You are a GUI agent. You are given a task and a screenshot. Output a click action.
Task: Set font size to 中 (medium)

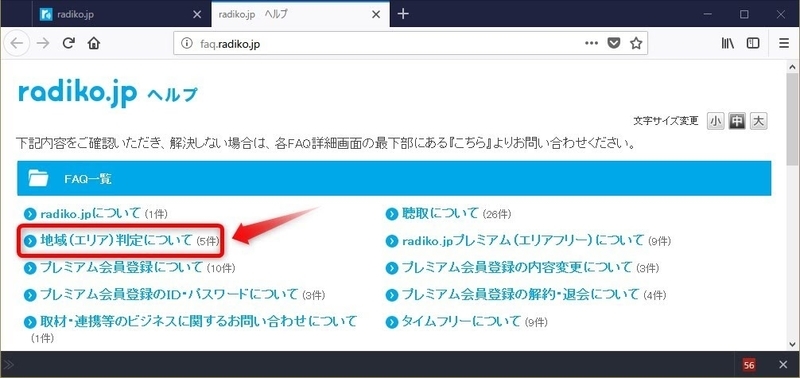coord(737,121)
